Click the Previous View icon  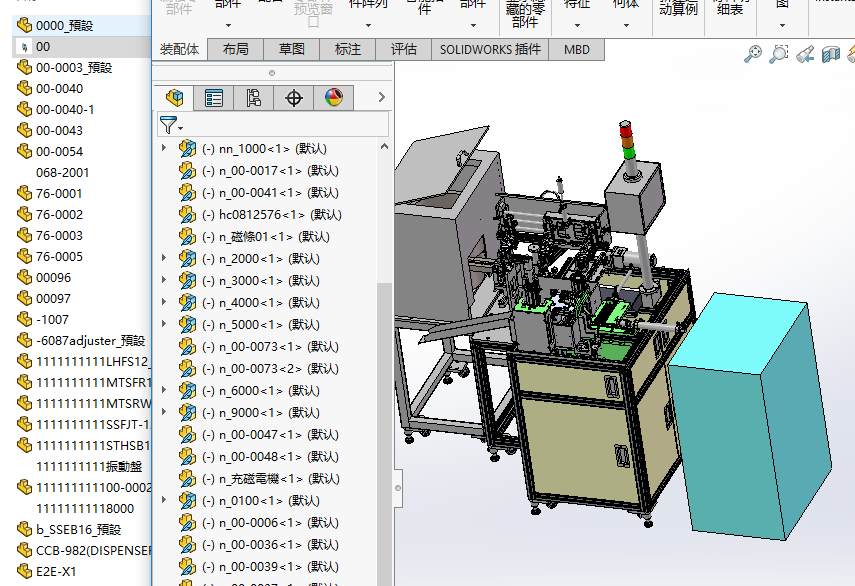(x=805, y=54)
